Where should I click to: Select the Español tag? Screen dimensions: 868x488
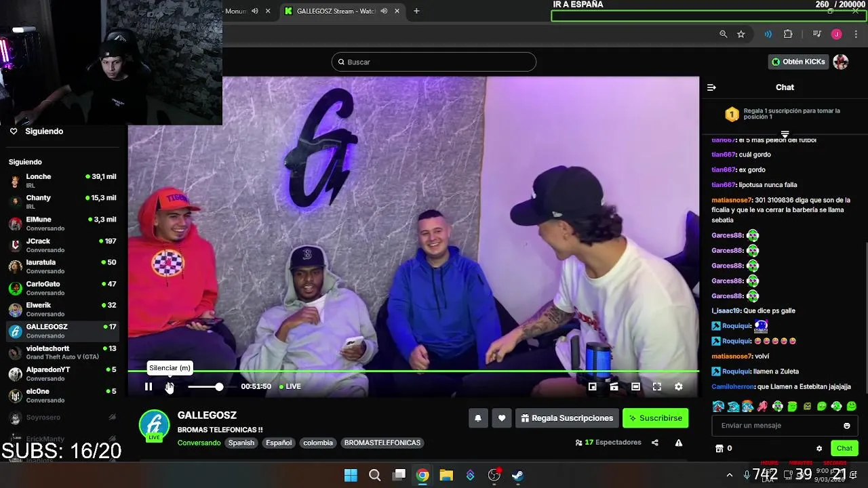279,443
